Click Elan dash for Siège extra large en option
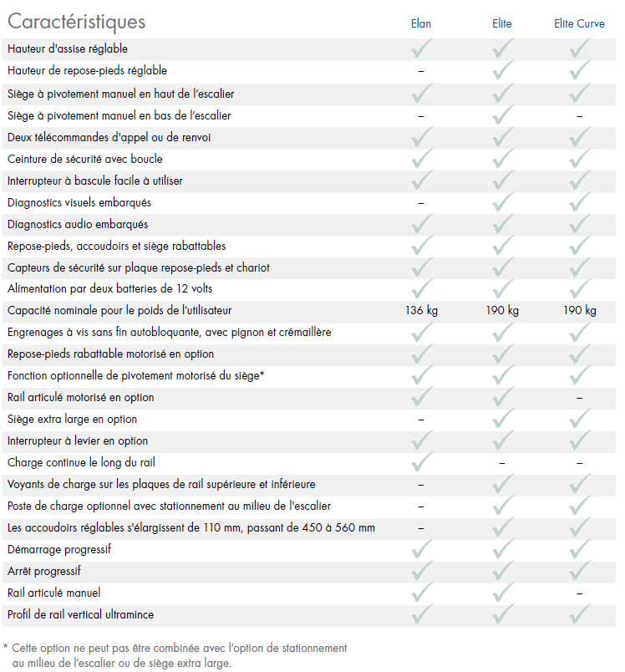Viewport: 625px width, 672px height. pos(421,420)
